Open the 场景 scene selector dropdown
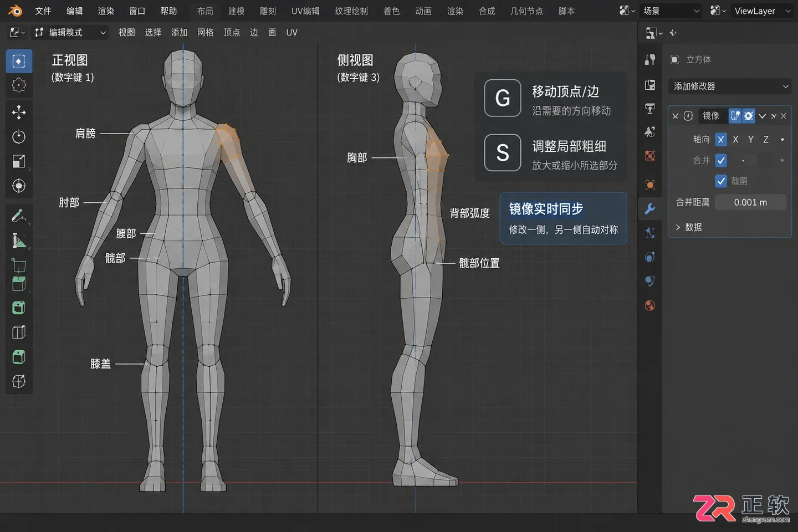Viewport: 798px width, 532px height. [671, 11]
